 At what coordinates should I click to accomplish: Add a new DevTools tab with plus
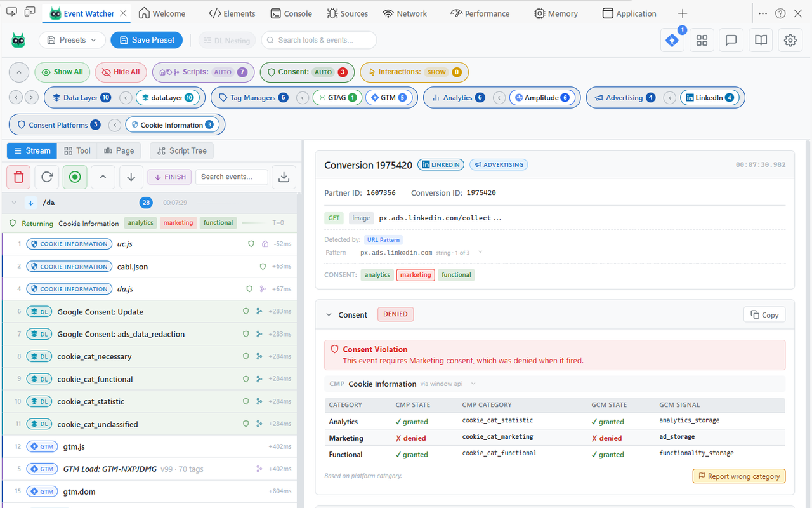click(x=683, y=13)
